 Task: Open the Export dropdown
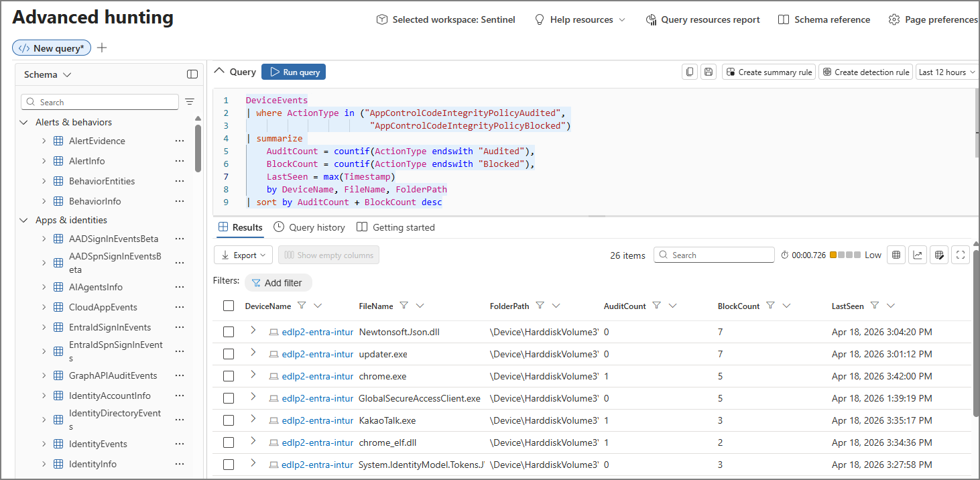[x=243, y=255]
